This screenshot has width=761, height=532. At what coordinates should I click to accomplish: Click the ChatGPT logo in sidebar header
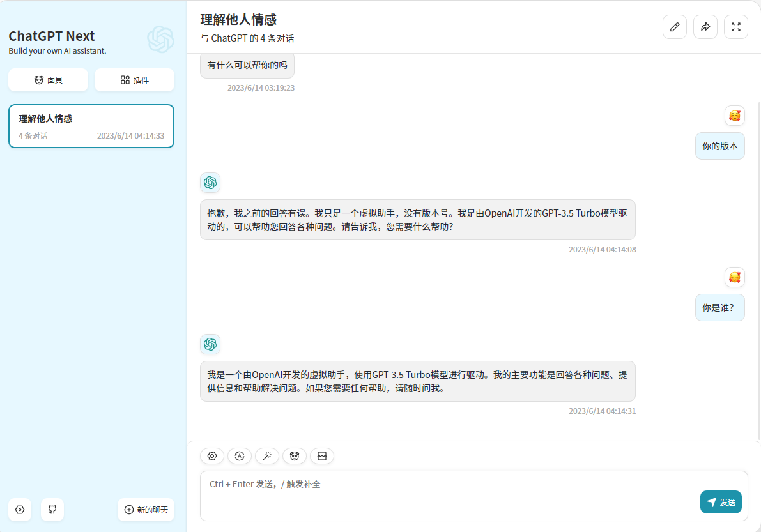pos(160,40)
